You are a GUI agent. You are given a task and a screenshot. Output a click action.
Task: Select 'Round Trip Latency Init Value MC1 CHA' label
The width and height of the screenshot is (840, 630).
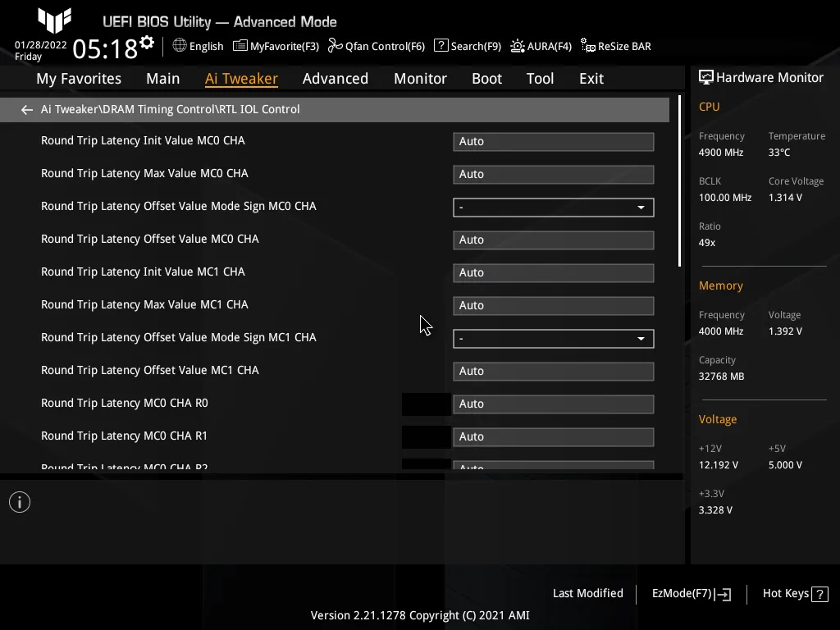[x=143, y=272]
